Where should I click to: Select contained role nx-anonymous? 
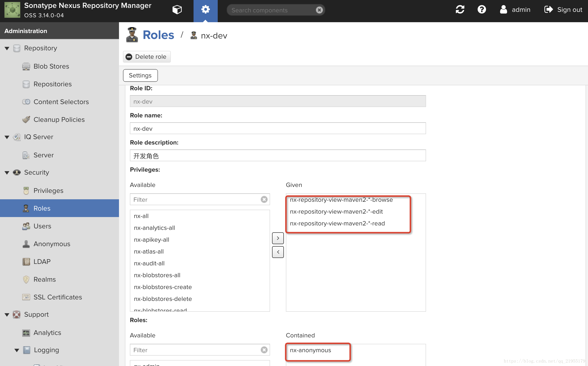point(311,350)
